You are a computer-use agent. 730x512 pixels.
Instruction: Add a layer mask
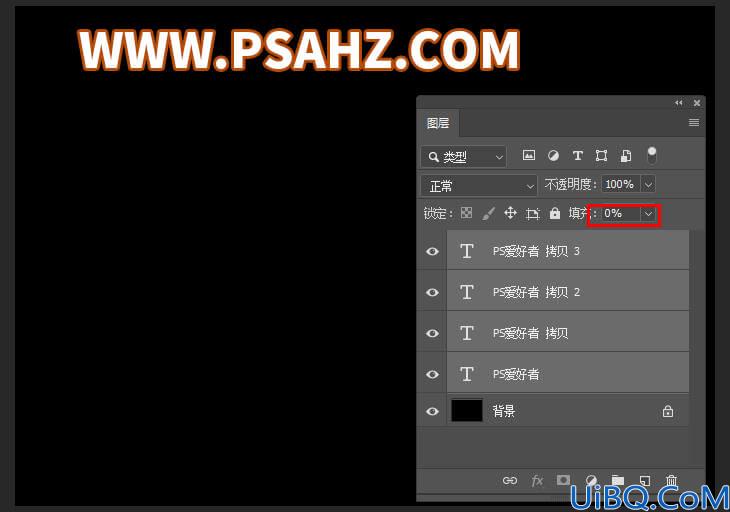(x=563, y=480)
